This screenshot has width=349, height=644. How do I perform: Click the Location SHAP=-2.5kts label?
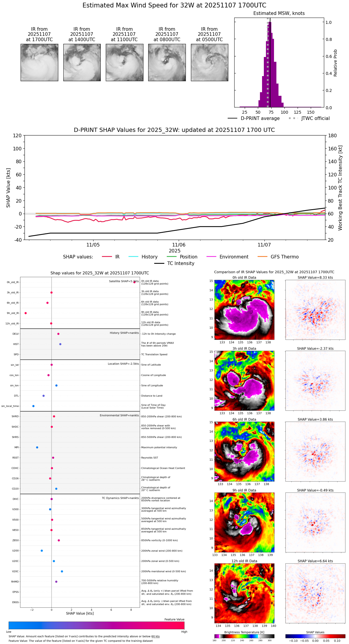click(x=123, y=364)
